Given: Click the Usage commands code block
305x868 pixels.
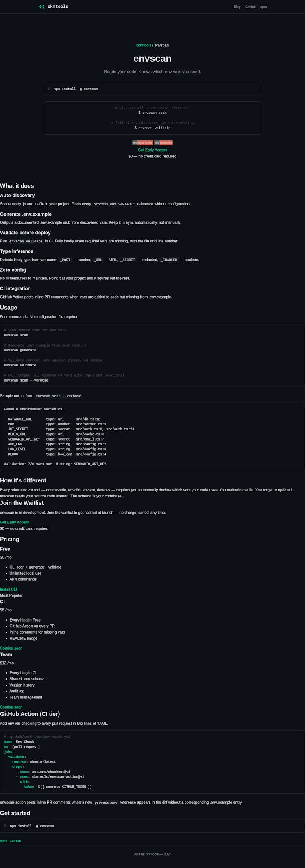Looking at the screenshot, I should coord(152,355).
